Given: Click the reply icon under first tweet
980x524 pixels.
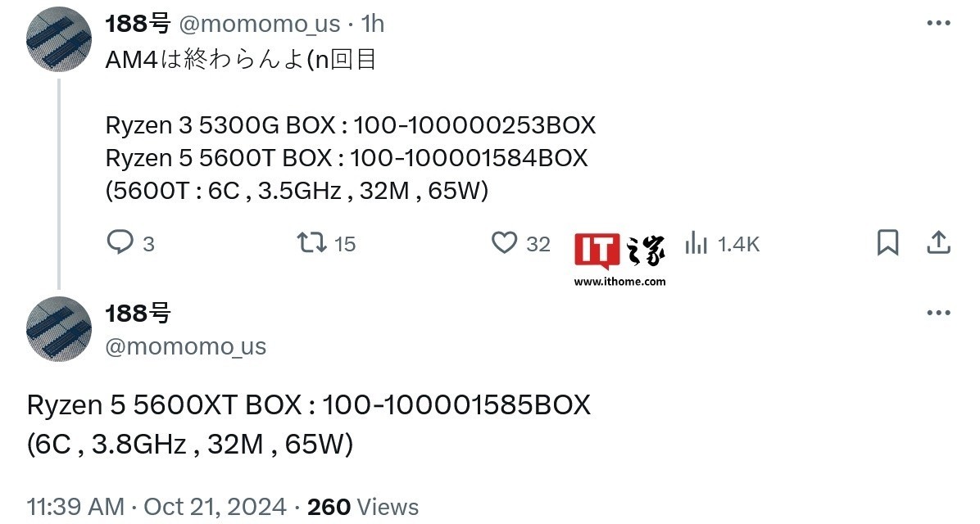Looking at the screenshot, I should coord(120,242).
